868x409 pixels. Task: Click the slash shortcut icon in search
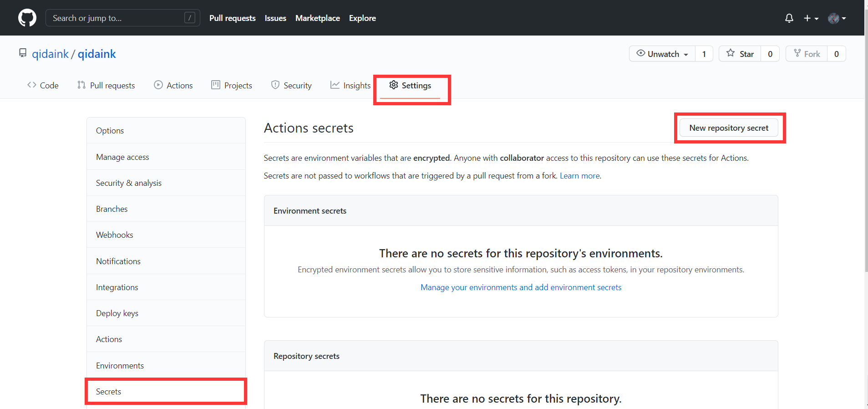point(190,18)
